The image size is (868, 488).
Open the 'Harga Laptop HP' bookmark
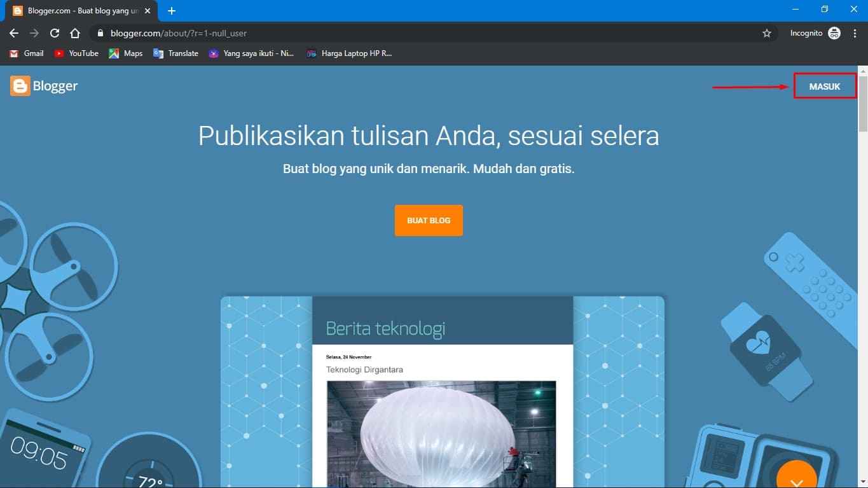point(349,53)
